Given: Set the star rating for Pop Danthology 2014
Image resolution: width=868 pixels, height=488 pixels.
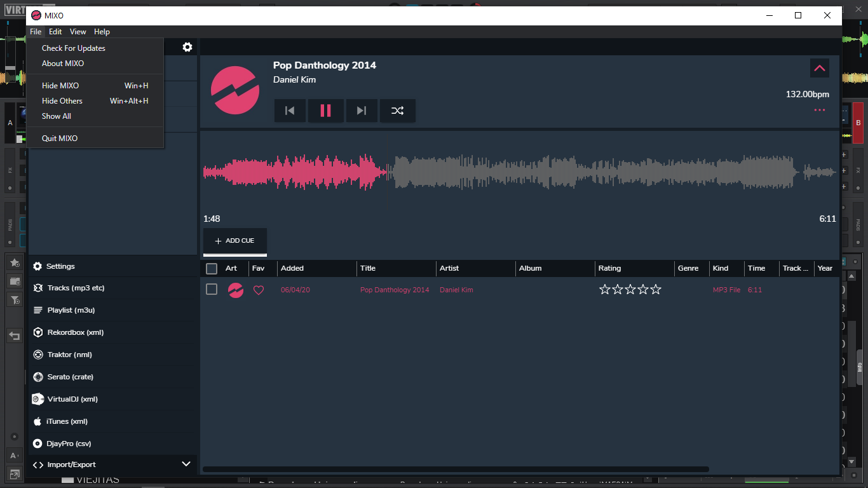Looking at the screenshot, I should (630, 290).
